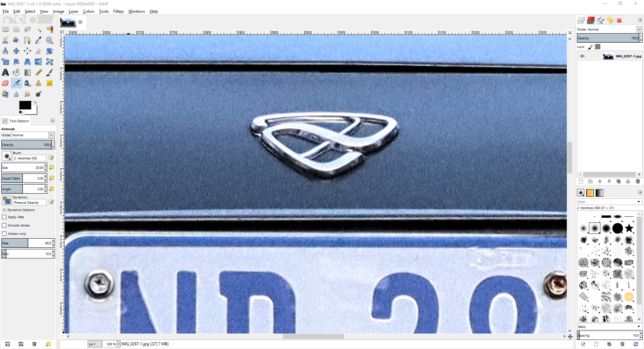This screenshot has width=644, height=349.
Task: Select the Cage Transform tool
Action: [50, 62]
